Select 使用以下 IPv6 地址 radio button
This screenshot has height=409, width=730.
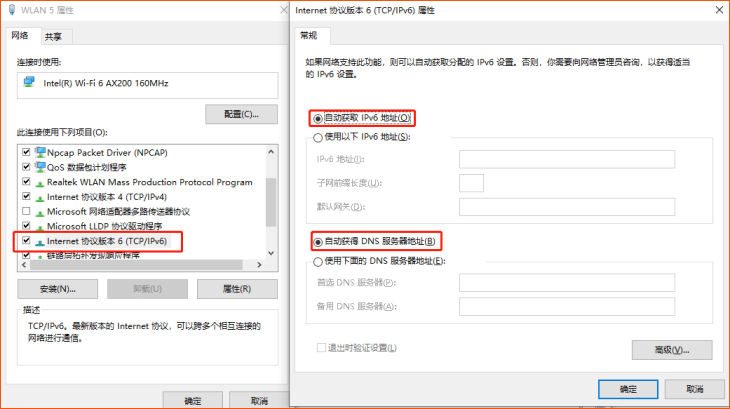click(318, 137)
